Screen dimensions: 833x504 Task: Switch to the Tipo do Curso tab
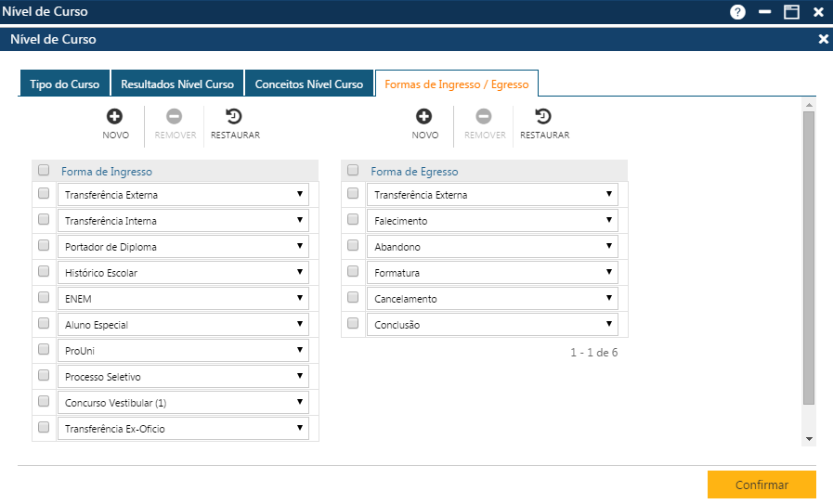pos(64,84)
